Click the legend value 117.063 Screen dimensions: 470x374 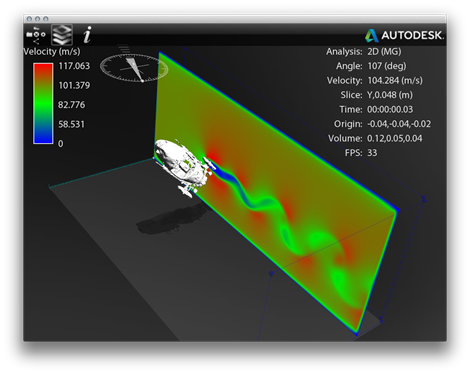point(74,66)
